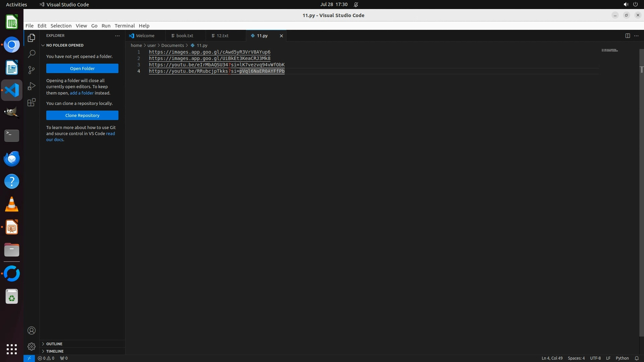
Task: Open the Search view in activity bar
Action: point(32,54)
